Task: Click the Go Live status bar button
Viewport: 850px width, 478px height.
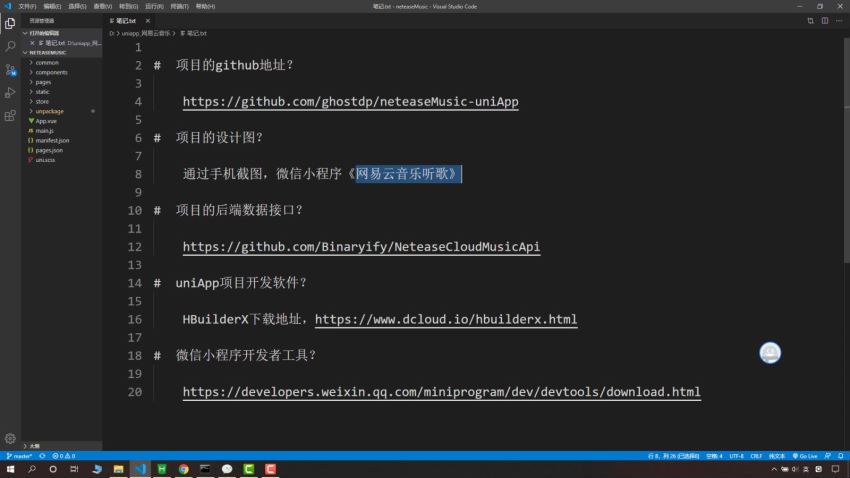Action: click(805, 456)
